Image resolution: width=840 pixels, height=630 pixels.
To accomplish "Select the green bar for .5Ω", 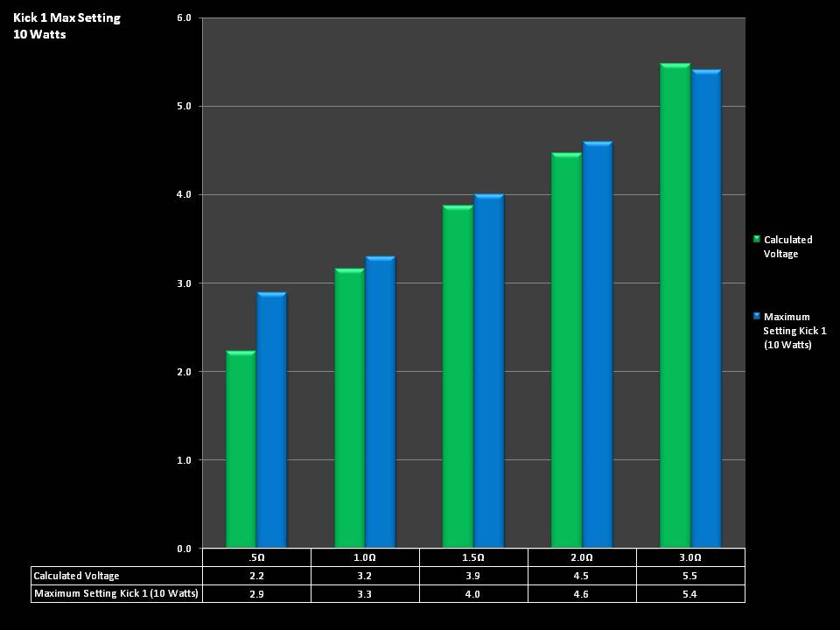I will (x=241, y=450).
